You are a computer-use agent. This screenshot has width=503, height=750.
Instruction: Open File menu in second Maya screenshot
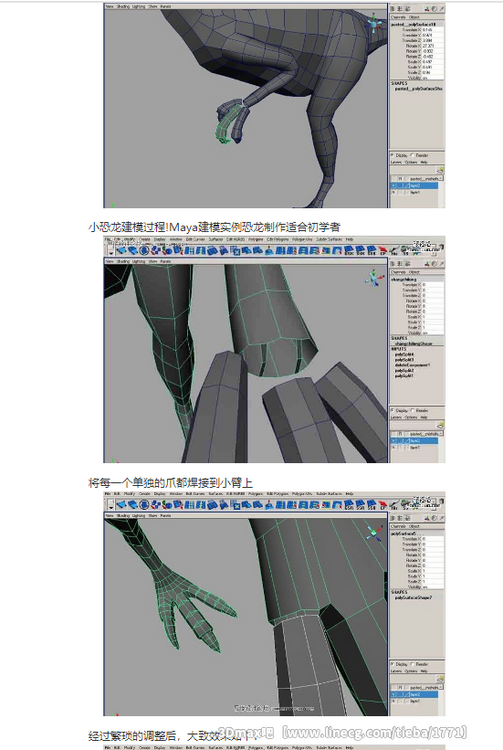(108, 239)
